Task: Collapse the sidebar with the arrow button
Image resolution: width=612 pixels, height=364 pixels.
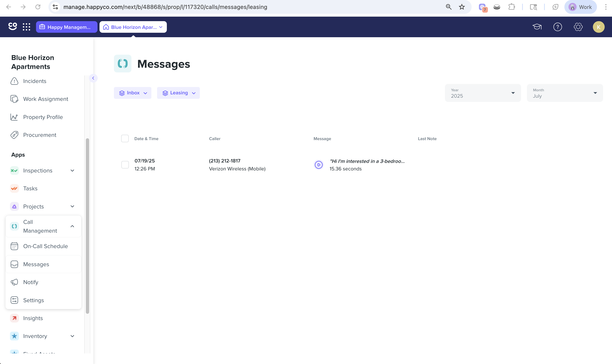Action: click(x=93, y=78)
